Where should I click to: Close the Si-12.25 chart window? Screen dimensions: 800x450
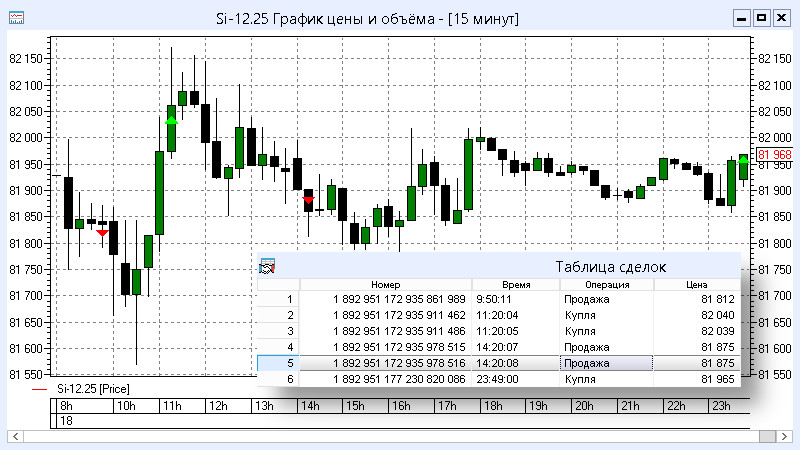[781, 18]
